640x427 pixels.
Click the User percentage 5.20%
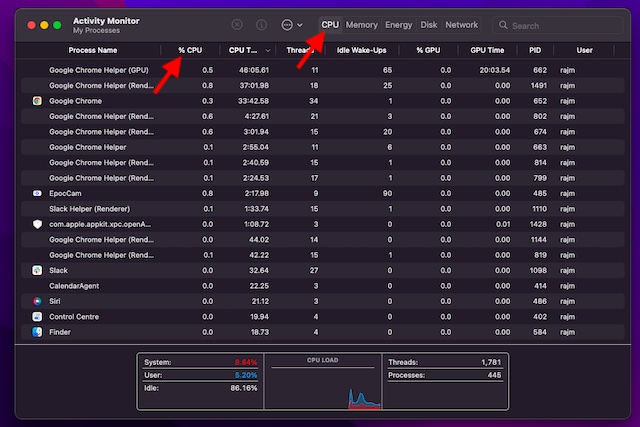246,375
